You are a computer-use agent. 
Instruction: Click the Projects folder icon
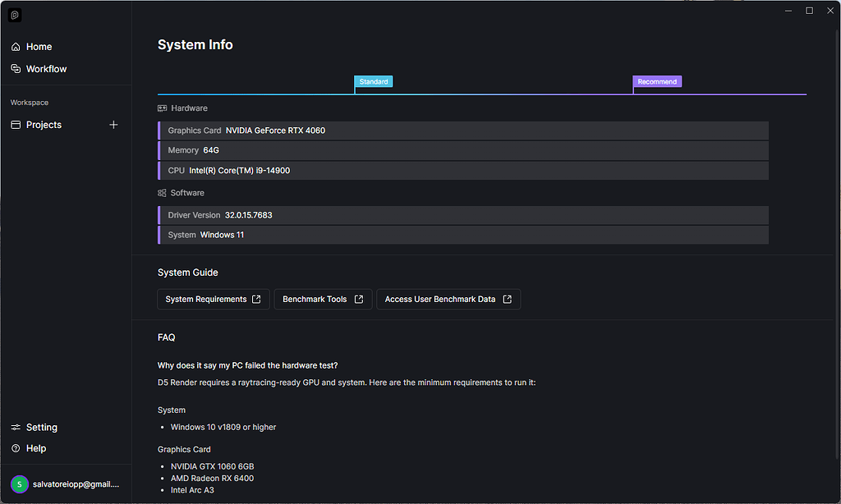(16, 125)
